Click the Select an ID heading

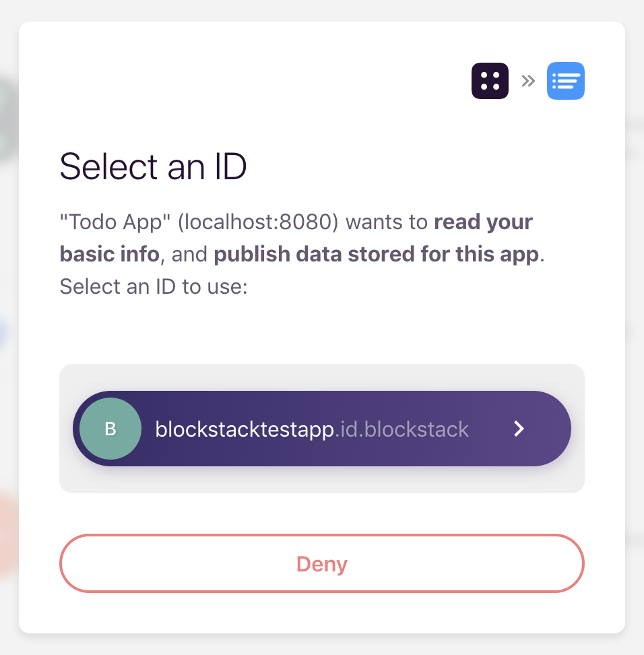tap(154, 166)
